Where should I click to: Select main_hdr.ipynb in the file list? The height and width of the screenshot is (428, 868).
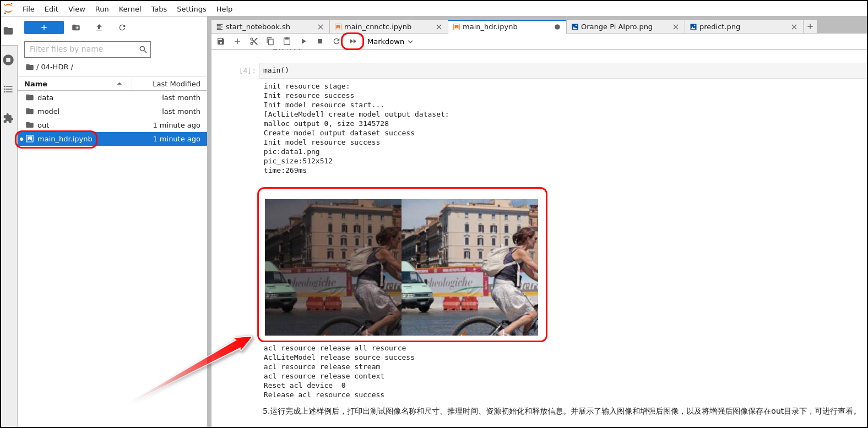tap(112, 139)
